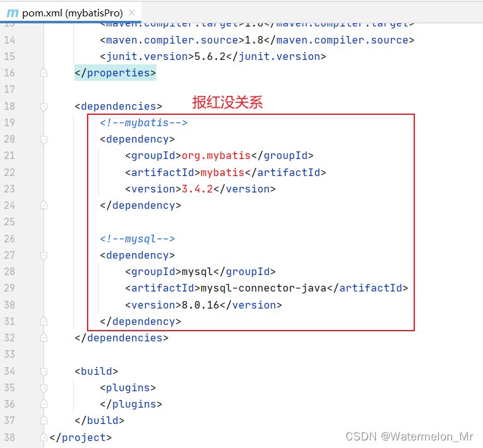
Task: Click the closing dependencies tag
Action: click(x=121, y=338)
